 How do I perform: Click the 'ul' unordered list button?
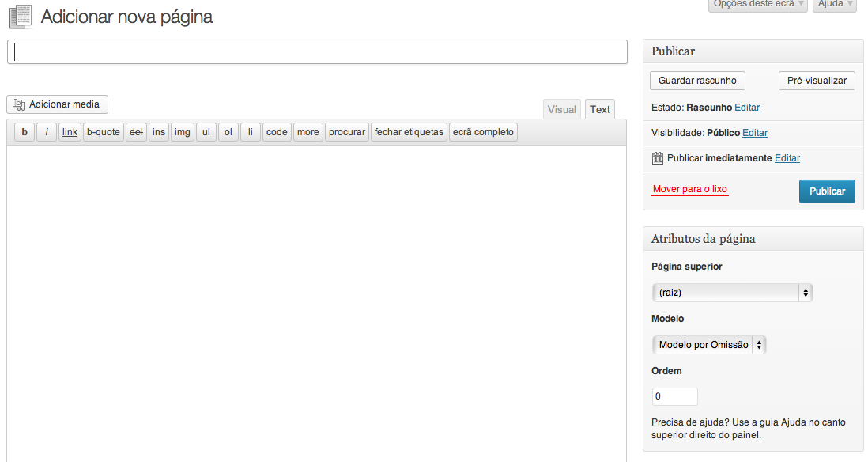206,132
